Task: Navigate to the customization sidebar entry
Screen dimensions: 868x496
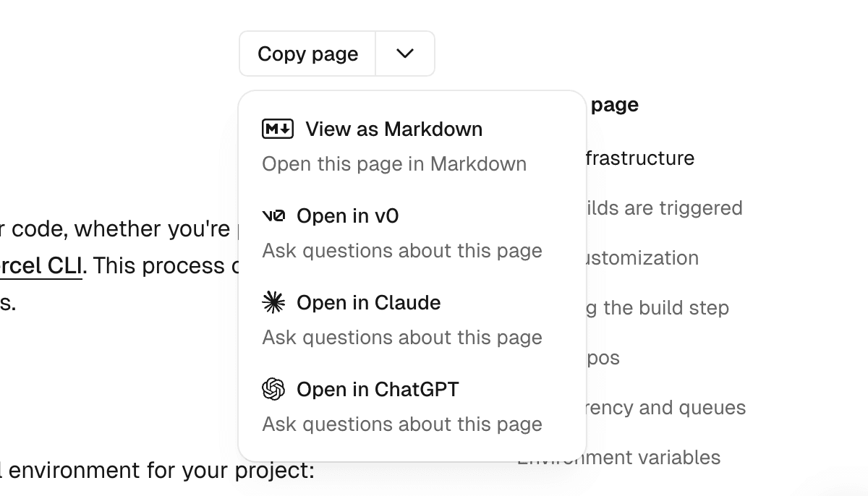Action: click(x=642, y=258)
